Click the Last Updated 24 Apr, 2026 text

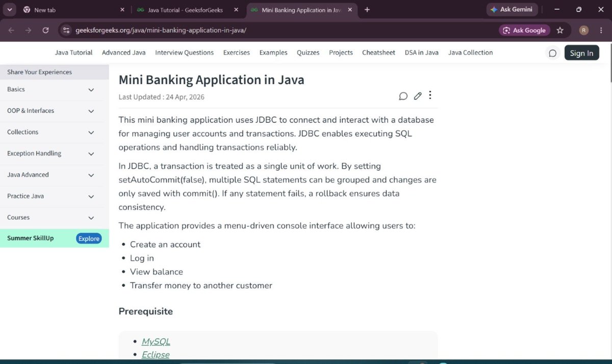tap(161, 97)
